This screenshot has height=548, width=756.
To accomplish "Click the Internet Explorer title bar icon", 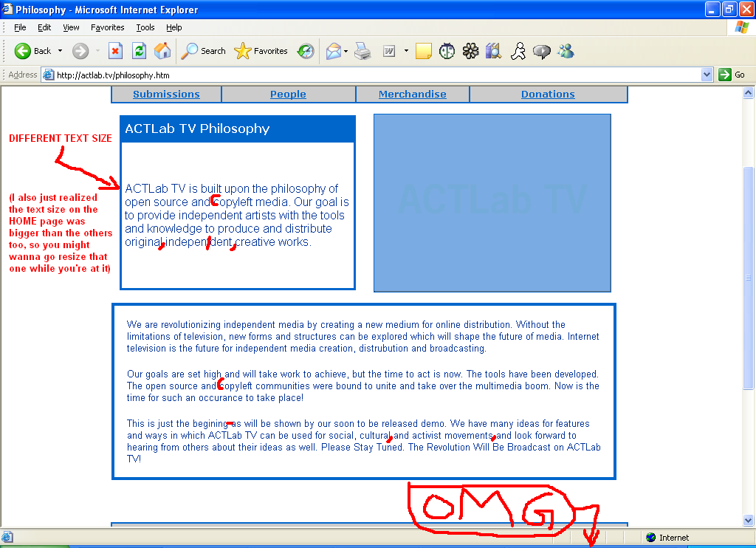I will [x=7, y=9].
